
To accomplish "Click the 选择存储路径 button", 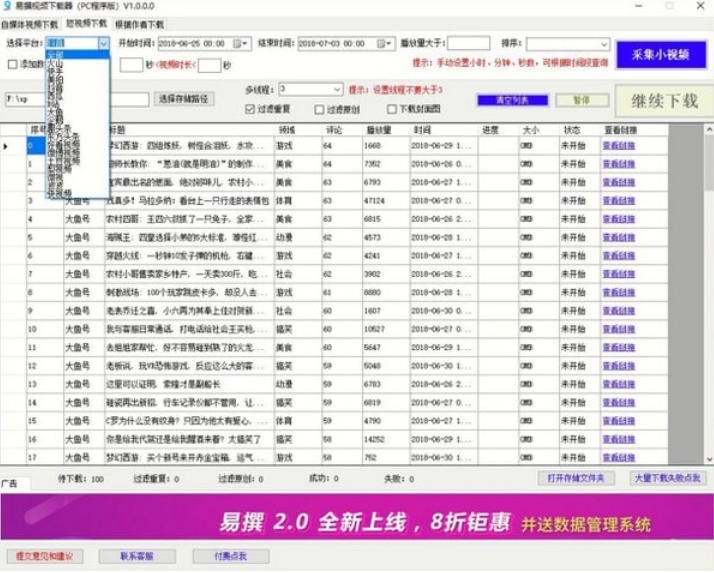I will 184,99.
